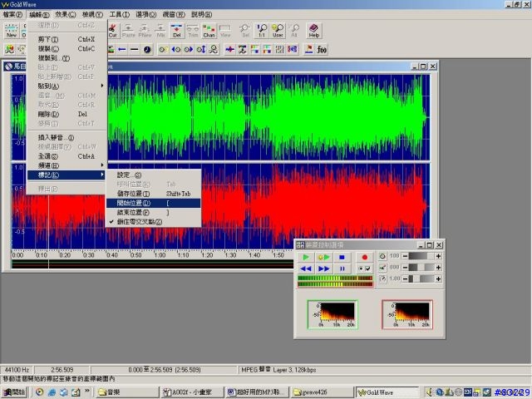
Task: Click the New file toolbar icon
Action: 11,31
